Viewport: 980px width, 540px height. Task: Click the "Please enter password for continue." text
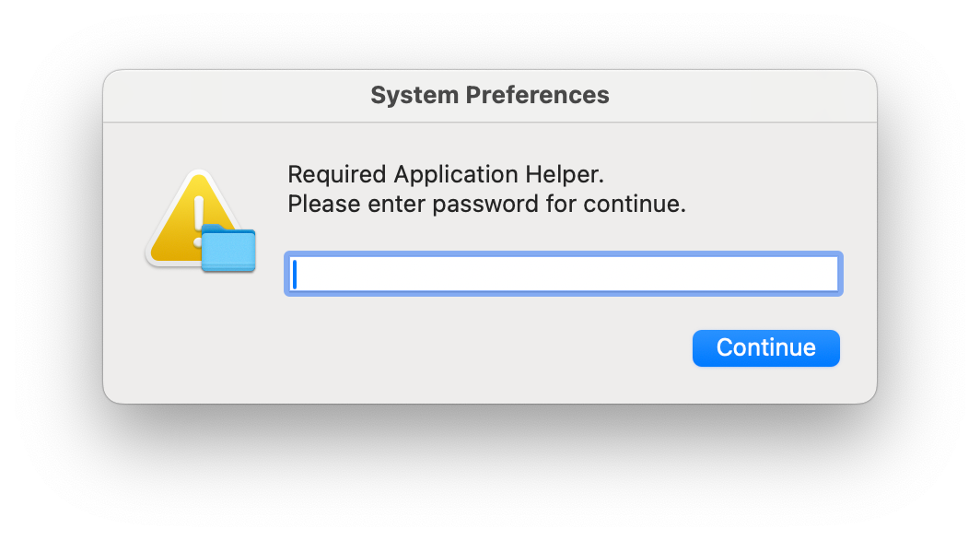coord(486,204)
